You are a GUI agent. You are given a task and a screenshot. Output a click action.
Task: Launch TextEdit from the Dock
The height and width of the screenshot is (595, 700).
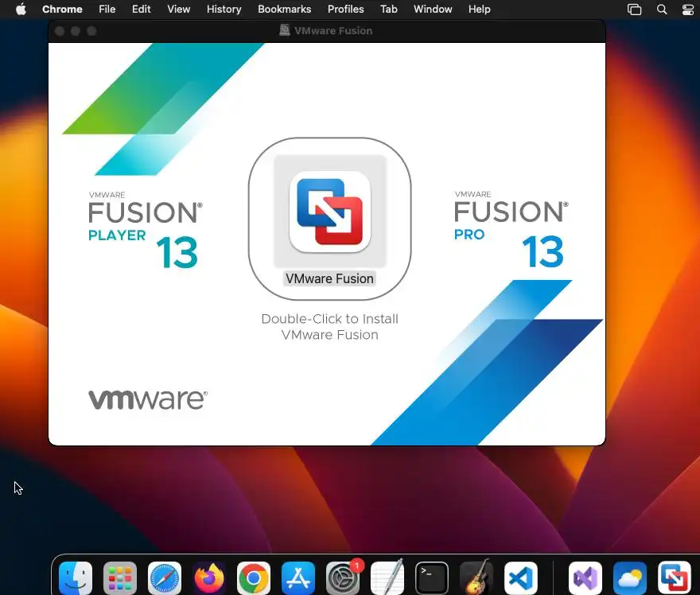click(387, 578)
